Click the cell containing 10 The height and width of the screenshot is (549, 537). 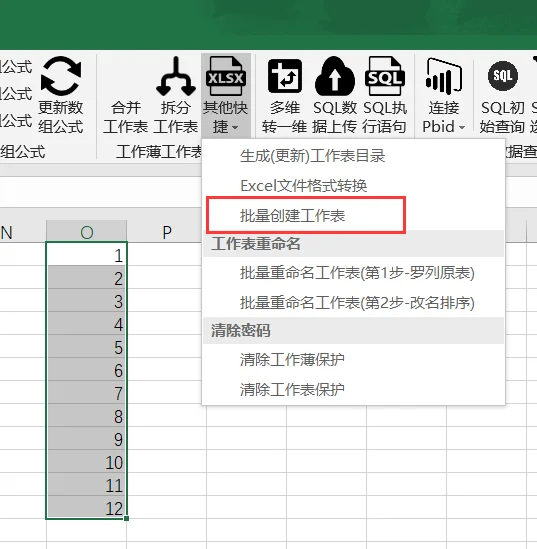pos(86,461)
